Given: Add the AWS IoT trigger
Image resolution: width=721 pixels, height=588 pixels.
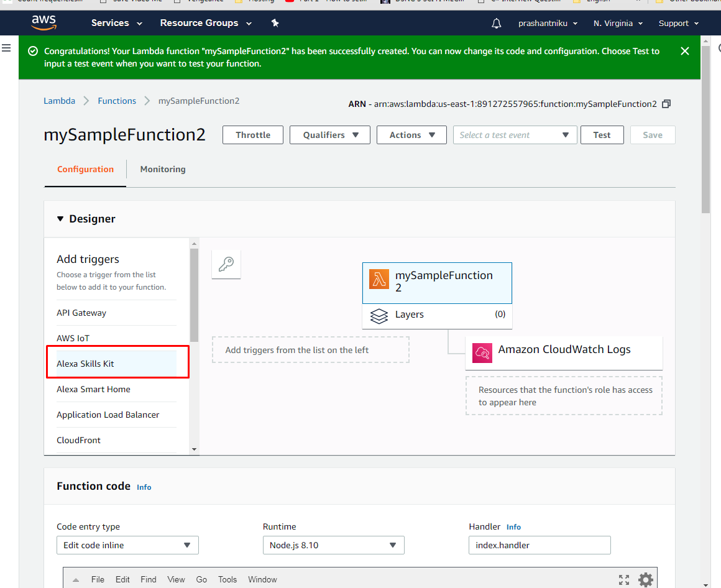Looking at the screenshot, I should pos(116,338).
